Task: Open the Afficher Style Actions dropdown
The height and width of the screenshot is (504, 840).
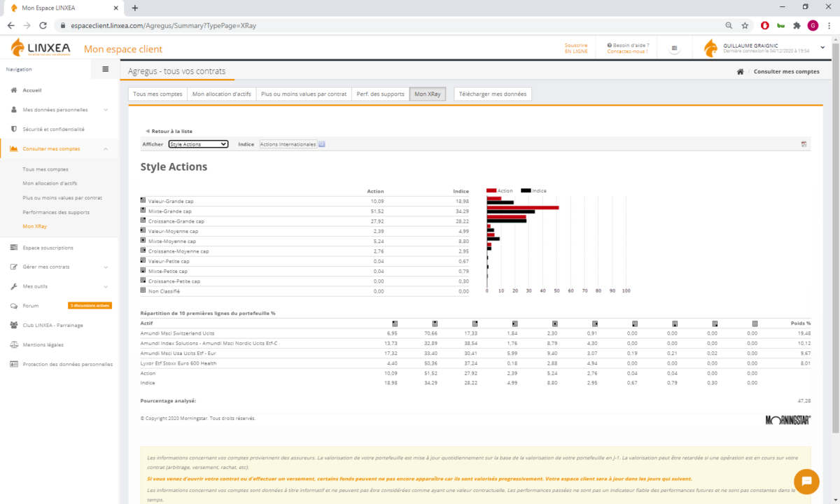Action: [x=199, y=144]
